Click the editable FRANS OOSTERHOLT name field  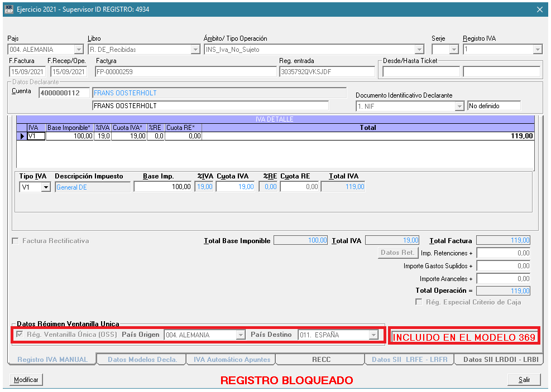210,105
